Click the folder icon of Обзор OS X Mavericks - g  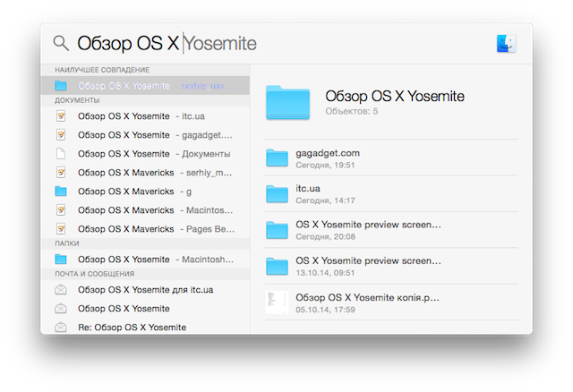tap(61, 191)
